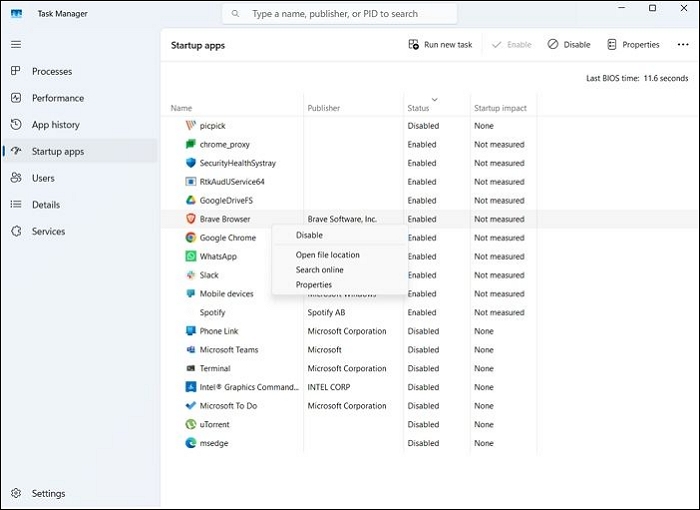Open the Settings gear in sidebar
700x510 pixels.
click(16, 493)
